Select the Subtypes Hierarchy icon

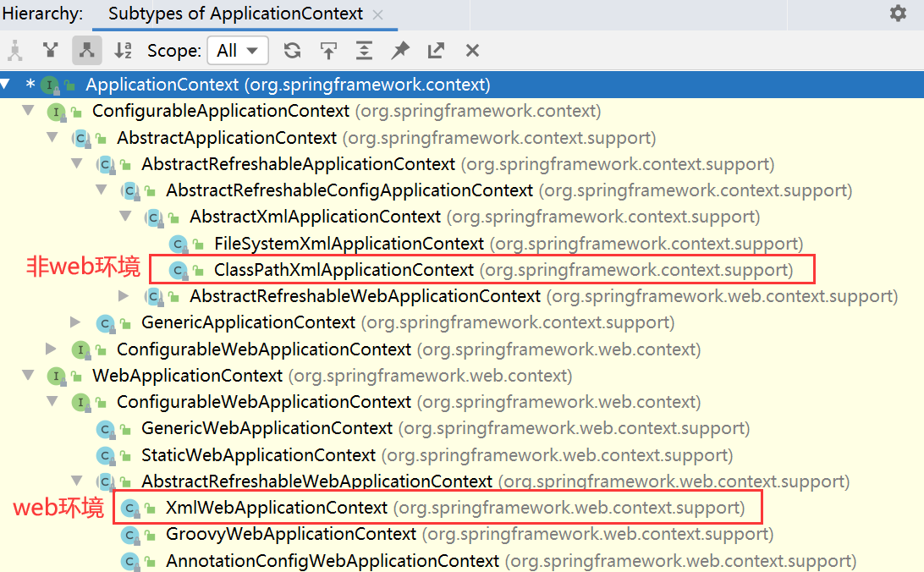coord(86,51)
